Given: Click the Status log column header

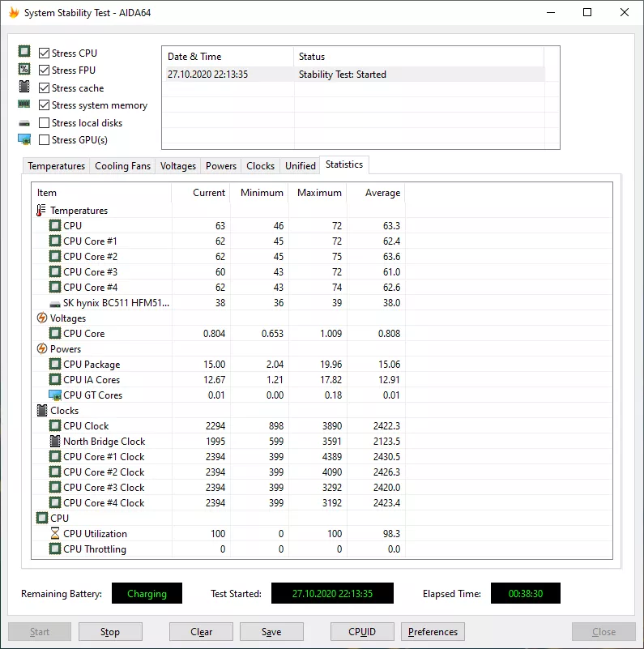Looking at the screenshot, I should (419, 57).
